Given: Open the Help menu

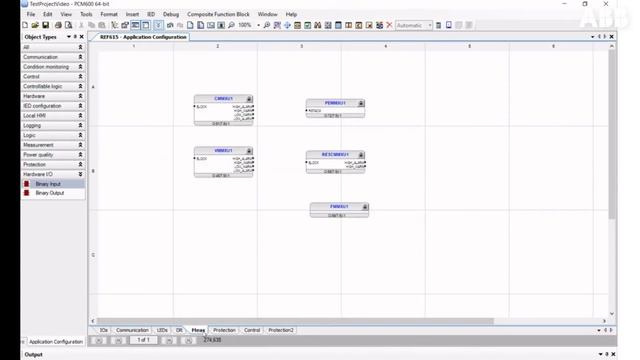Looking at the screenshot, I should coord(291,14).
